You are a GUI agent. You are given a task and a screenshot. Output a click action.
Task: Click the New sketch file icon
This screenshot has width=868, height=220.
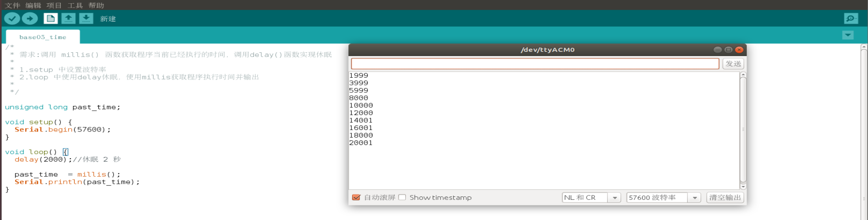coord(50,18)
